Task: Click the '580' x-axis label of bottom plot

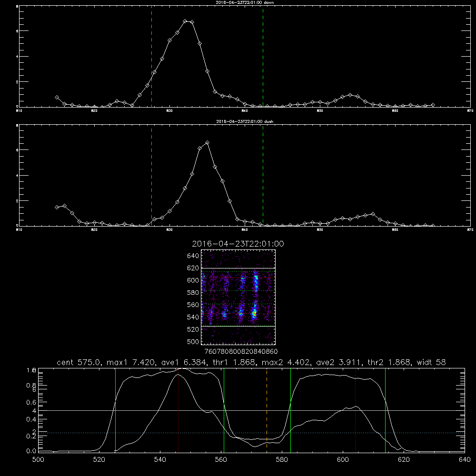Action: [x=282, y=460]
